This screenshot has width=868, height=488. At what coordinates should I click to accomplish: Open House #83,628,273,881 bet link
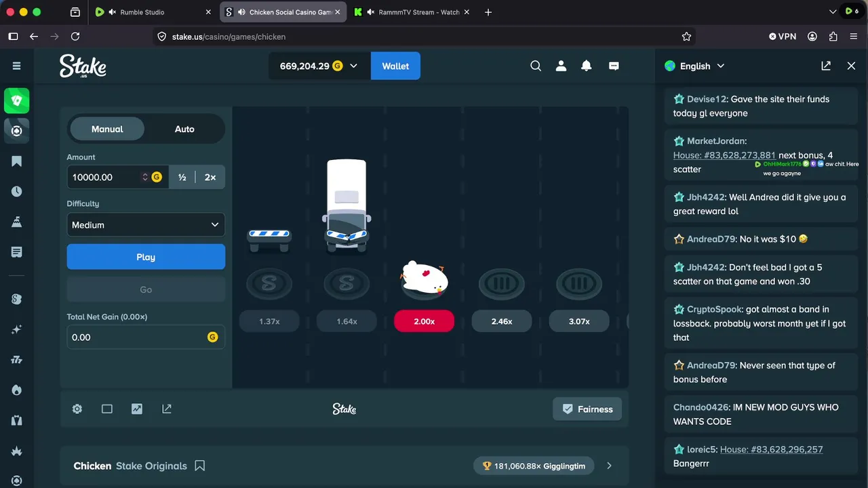(724, 155)
